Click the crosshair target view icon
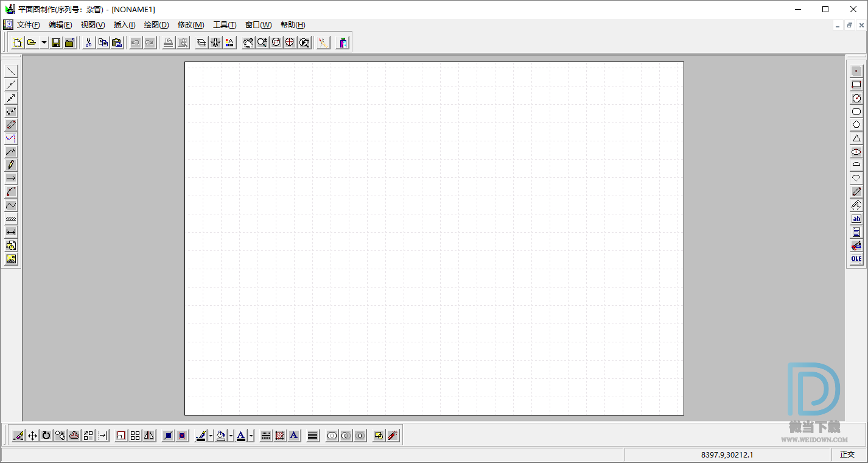Screen dimensions: 868x463 [290, 43]
